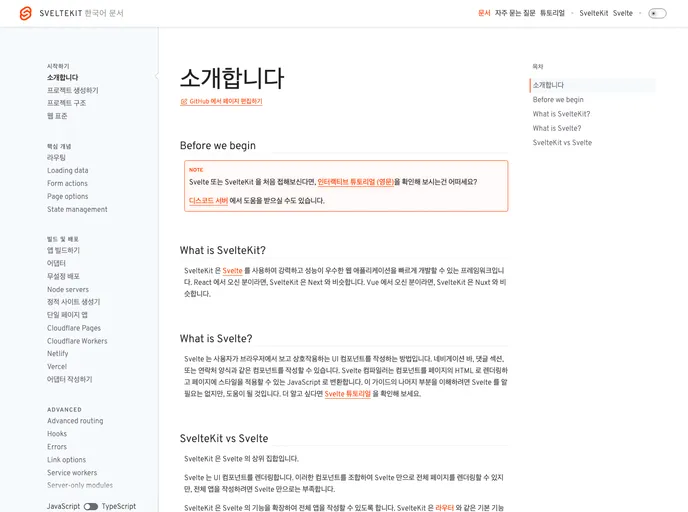This screenshot has height=512, width=688.
Task: Jump to What is Svelte? in contents
Action: pos(557,129)
